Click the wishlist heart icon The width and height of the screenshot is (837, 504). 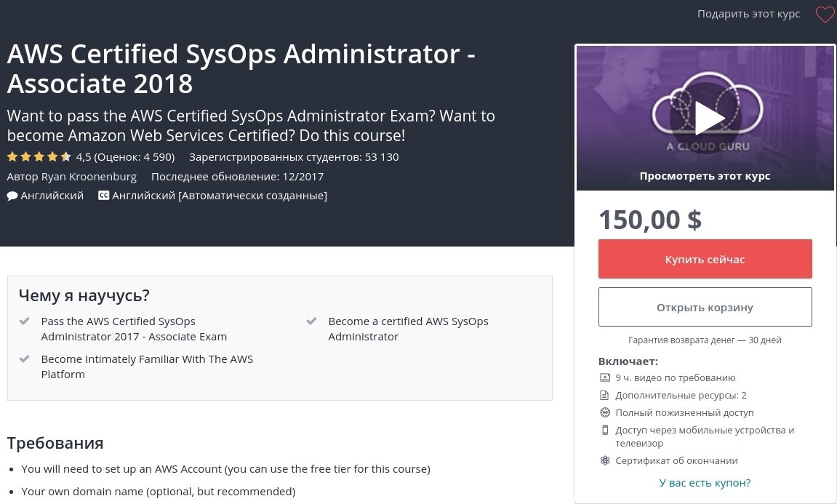pos(825,15)
